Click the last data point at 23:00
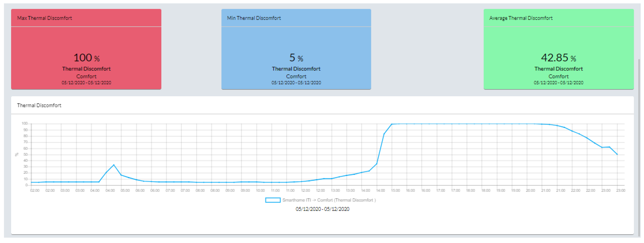The image size is (644, 243). click(x=617, y=154)
